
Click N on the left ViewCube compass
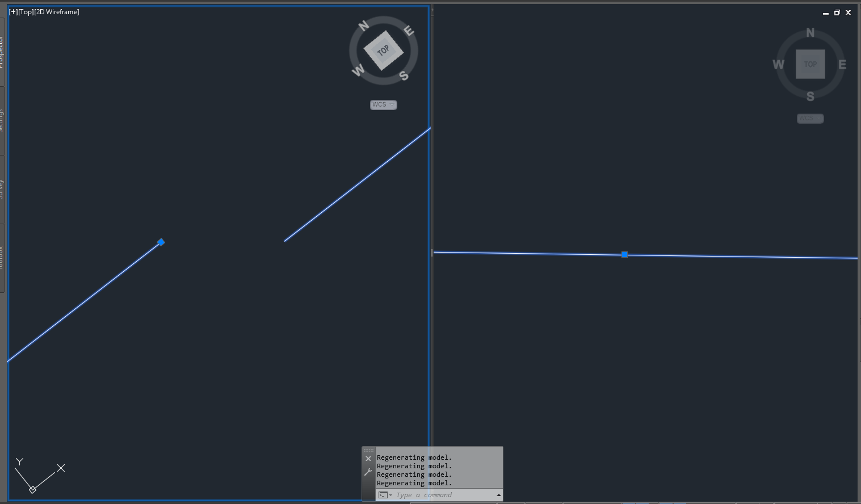click(x=363, y=25)
